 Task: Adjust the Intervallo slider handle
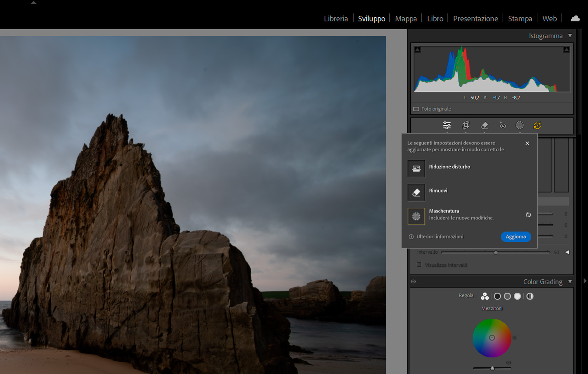coord(496,252)
